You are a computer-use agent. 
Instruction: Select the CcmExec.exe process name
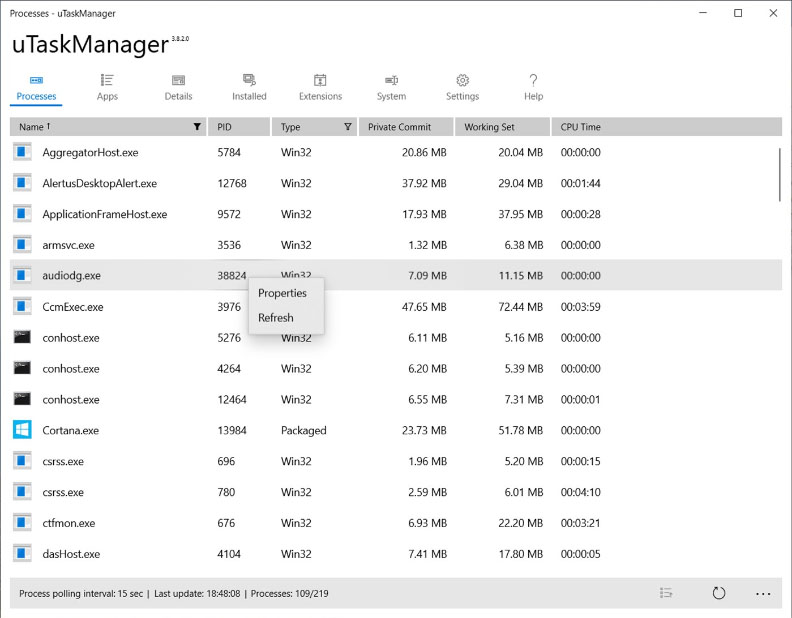(x=73, y=307)
